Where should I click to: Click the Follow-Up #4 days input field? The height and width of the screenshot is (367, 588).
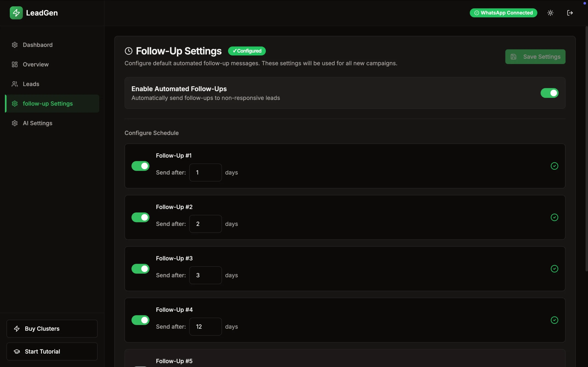(206, 327)
